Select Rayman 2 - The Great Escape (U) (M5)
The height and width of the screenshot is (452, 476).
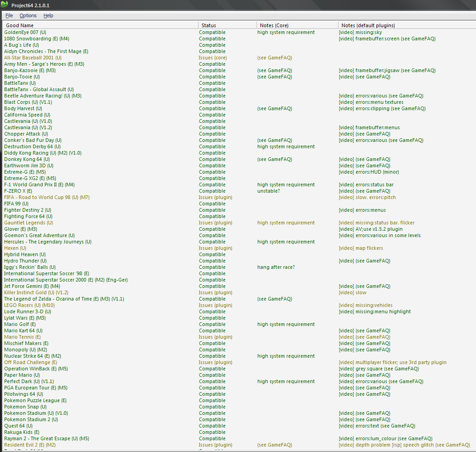47,438
